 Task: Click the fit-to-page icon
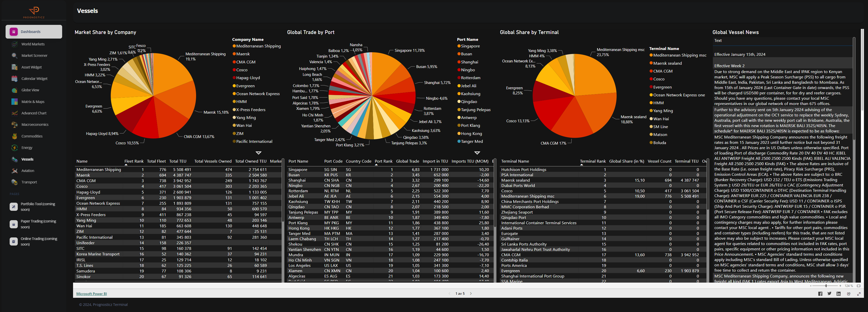(859, 286)
